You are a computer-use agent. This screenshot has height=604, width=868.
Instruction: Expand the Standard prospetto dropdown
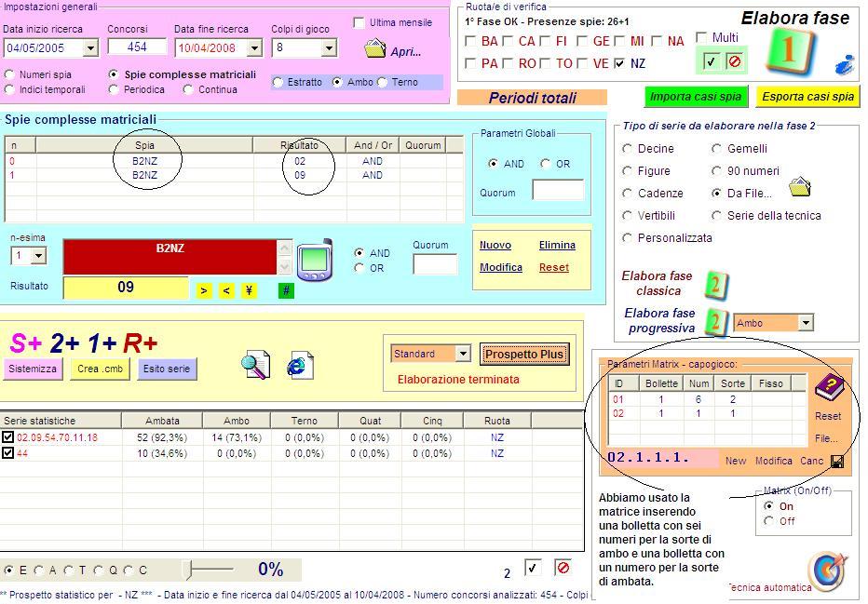[x=463, y=354]
